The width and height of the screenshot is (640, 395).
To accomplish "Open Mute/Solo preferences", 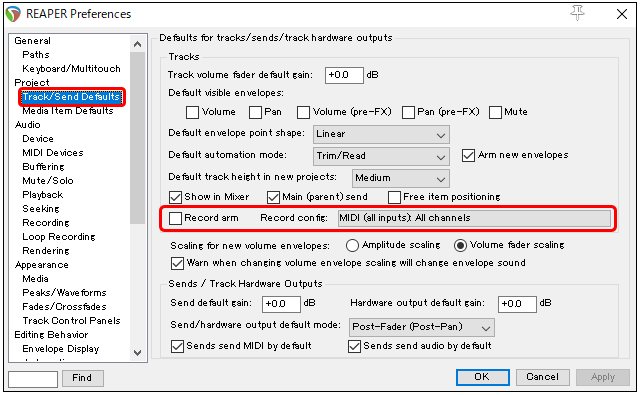I will [48, 181].
